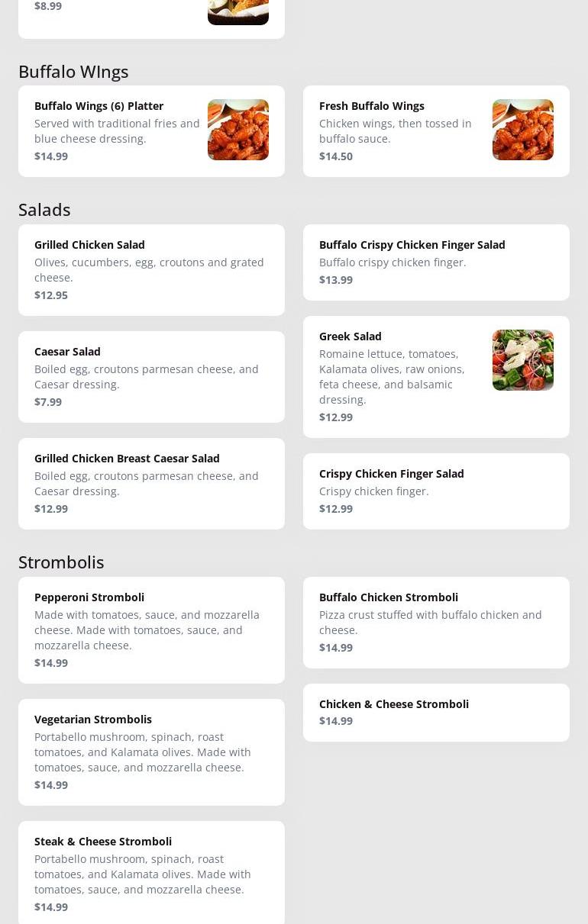Select the Buffalo Crispy Chicken Finger Salad item
This screenshot has height=924, width=588.
click(x=436, y=262)
